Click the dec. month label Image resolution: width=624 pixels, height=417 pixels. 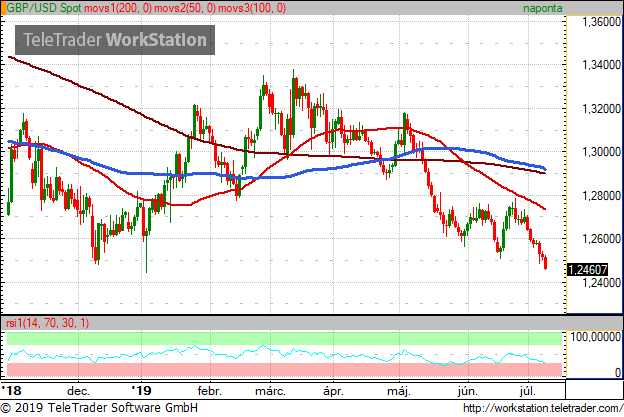point(78,391)
